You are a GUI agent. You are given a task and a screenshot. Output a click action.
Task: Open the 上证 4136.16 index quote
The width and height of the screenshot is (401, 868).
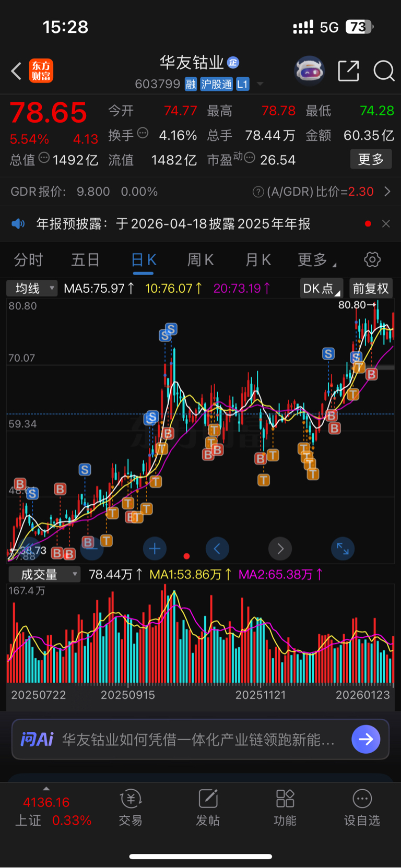coord(52,812)
